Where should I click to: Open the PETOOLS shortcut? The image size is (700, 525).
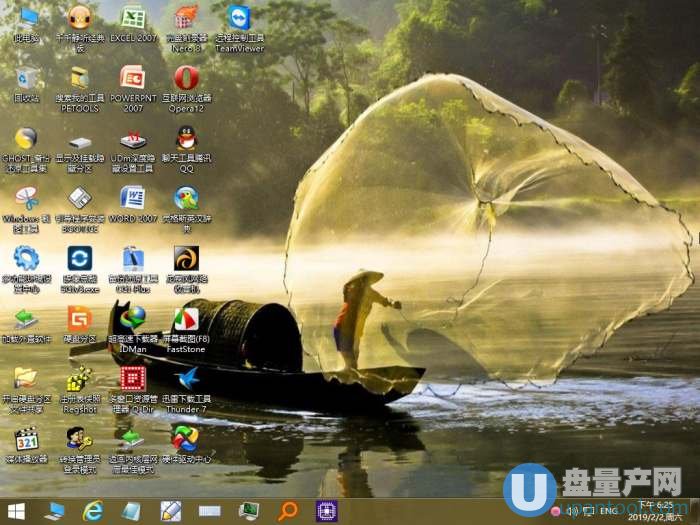pos(80,89)
